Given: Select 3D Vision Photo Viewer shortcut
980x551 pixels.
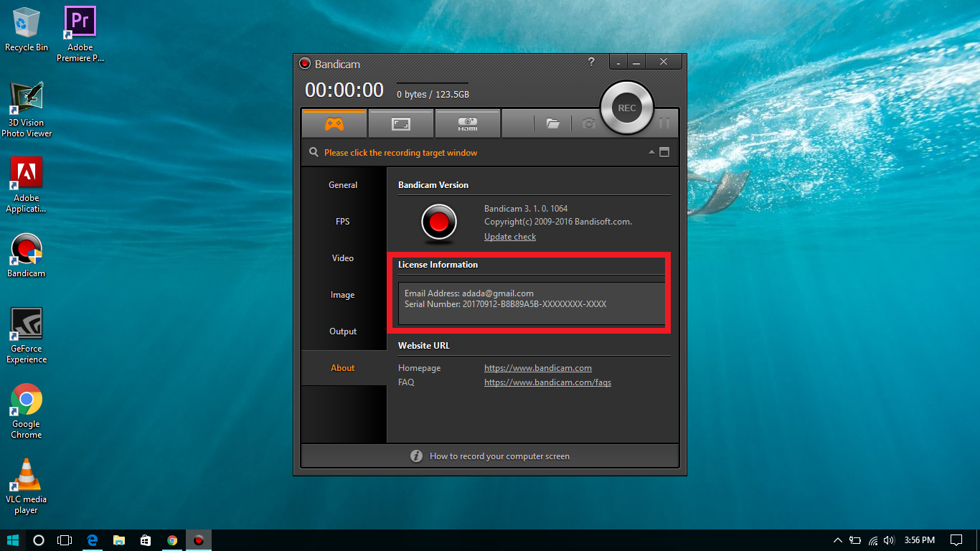Looking at the screenshot, I should [x=27, y=109].
